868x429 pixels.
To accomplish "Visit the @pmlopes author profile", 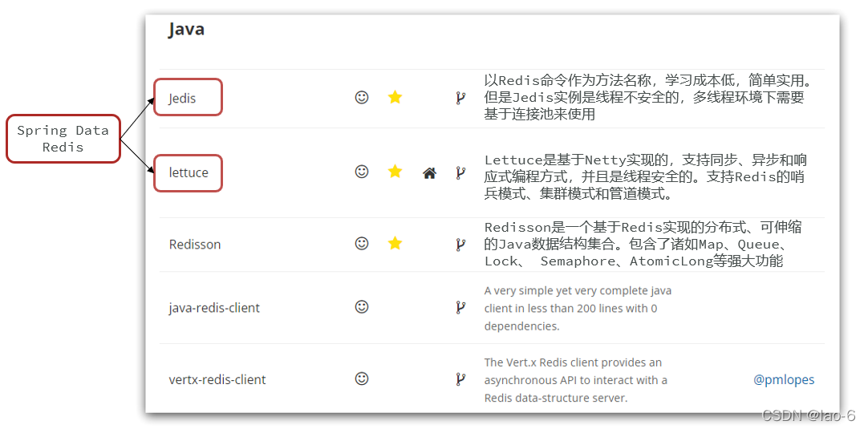I will point(784,380).
